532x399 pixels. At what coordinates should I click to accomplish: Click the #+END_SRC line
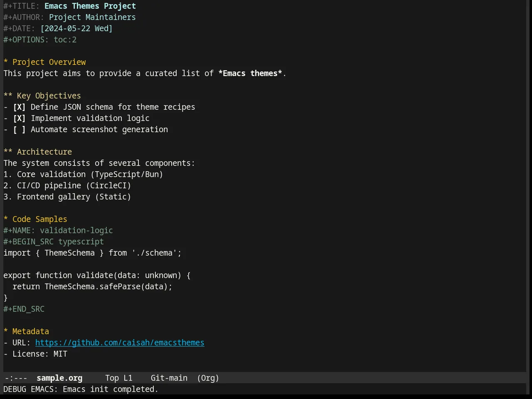[24, 309]
